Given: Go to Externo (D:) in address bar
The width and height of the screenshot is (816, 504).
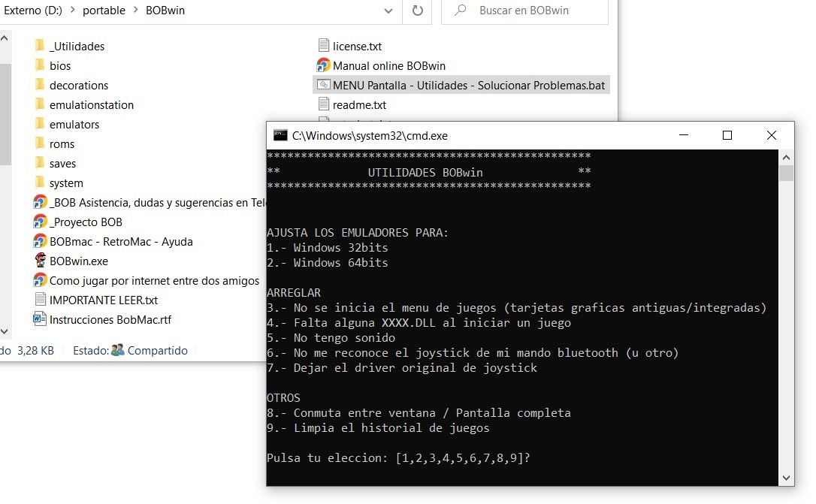Looking at the screenshot, I should pos(32,11).
